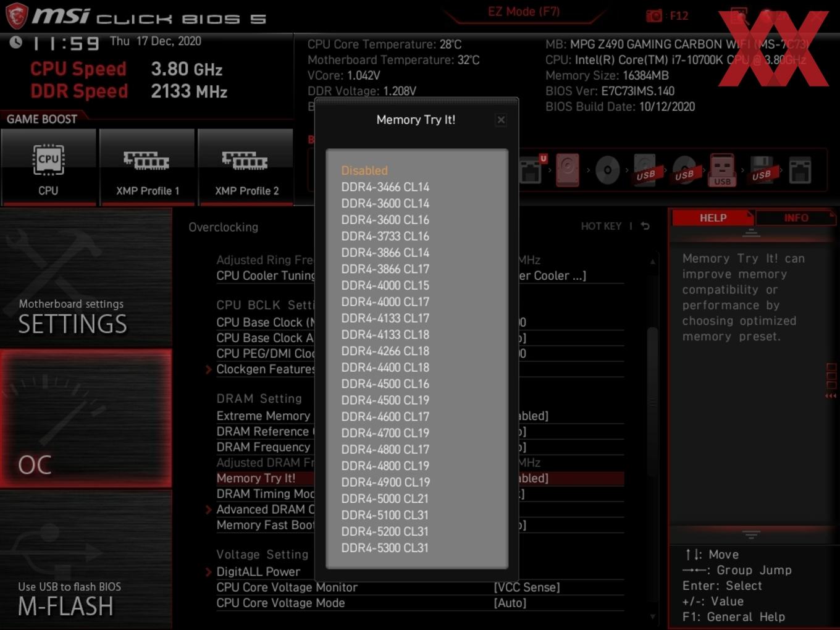
Task: Choose DDR4-4133 CL18 preset
Action: [385, 334]
